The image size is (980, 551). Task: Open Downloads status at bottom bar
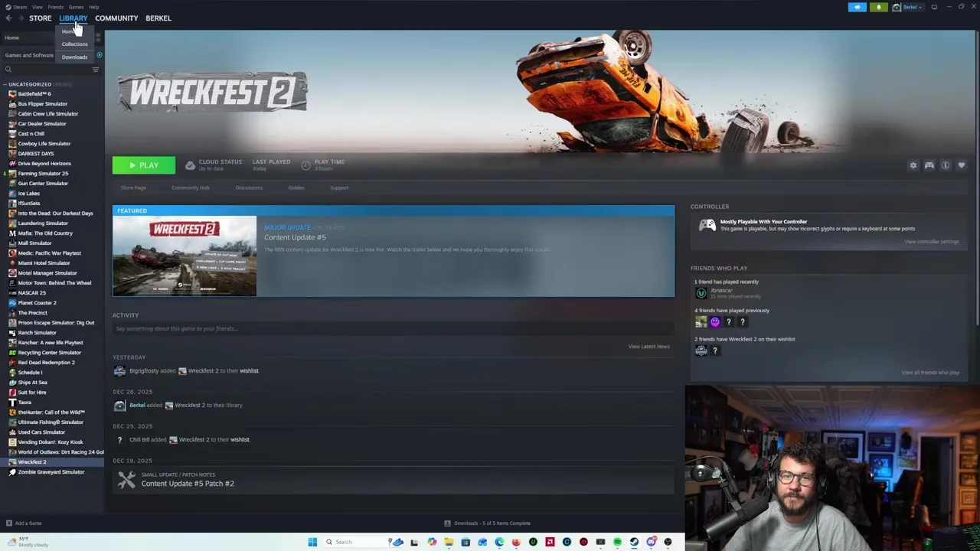point(487,523)
